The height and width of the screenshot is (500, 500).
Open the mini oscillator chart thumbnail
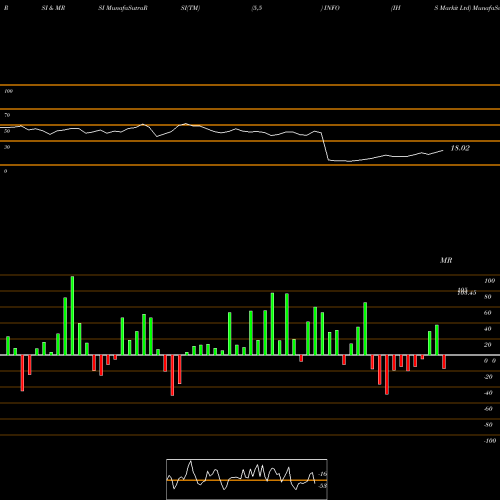[247, 479]
